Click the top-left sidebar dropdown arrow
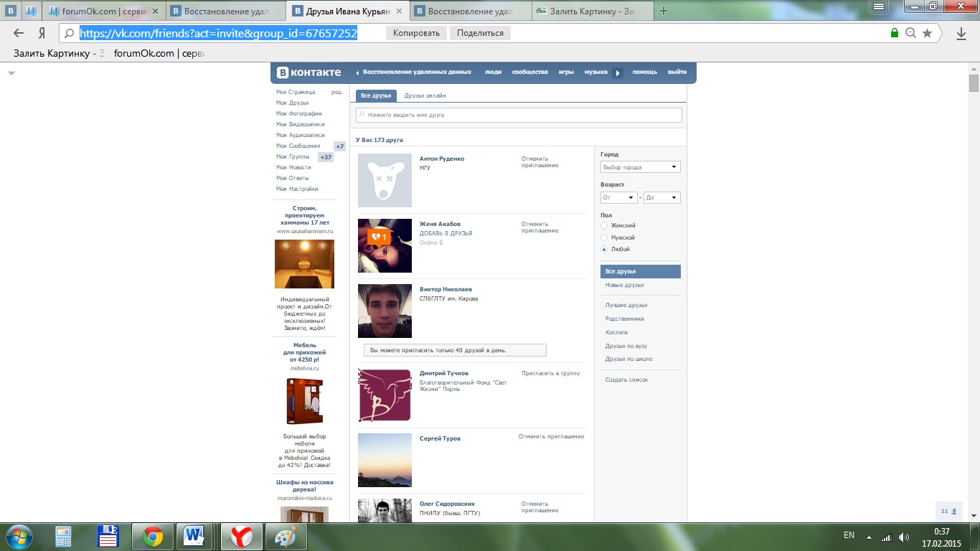The height and width of the screenshot is (551, 980). pos(11,73)
